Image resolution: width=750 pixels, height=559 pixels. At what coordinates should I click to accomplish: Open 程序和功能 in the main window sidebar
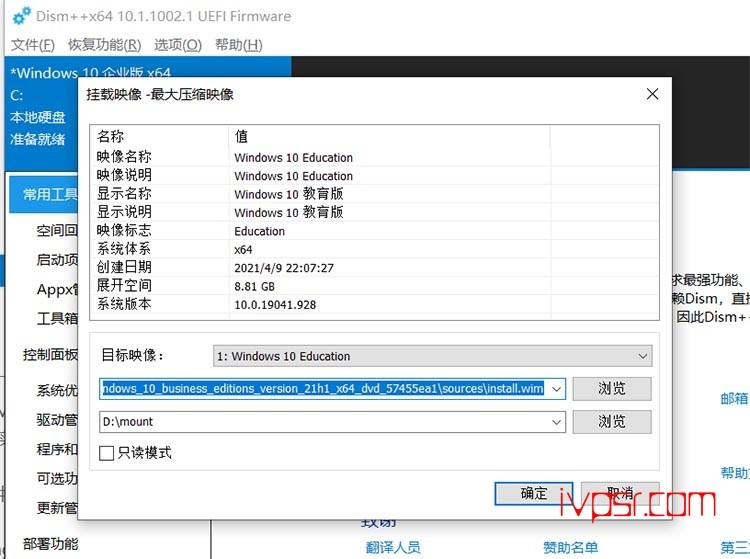tap(57, 449)
